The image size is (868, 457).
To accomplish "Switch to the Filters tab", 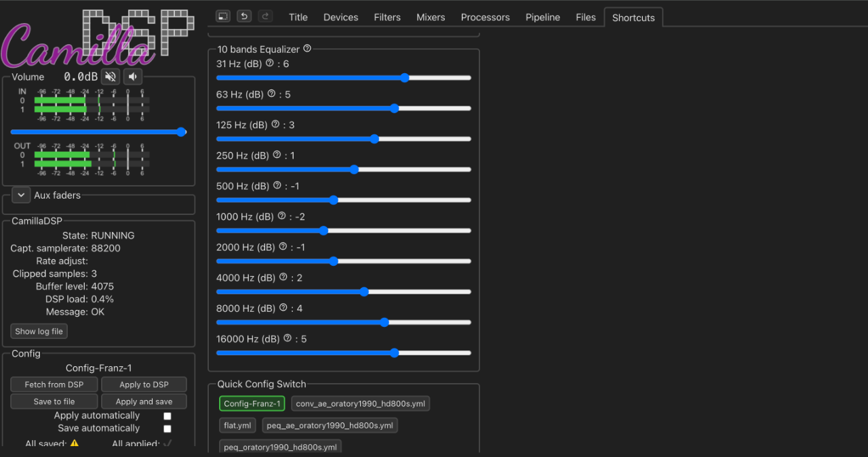I will (x=387, y=18).
